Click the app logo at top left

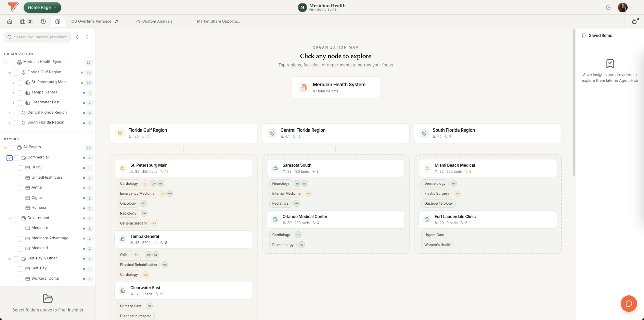click(x=13, y=7)
